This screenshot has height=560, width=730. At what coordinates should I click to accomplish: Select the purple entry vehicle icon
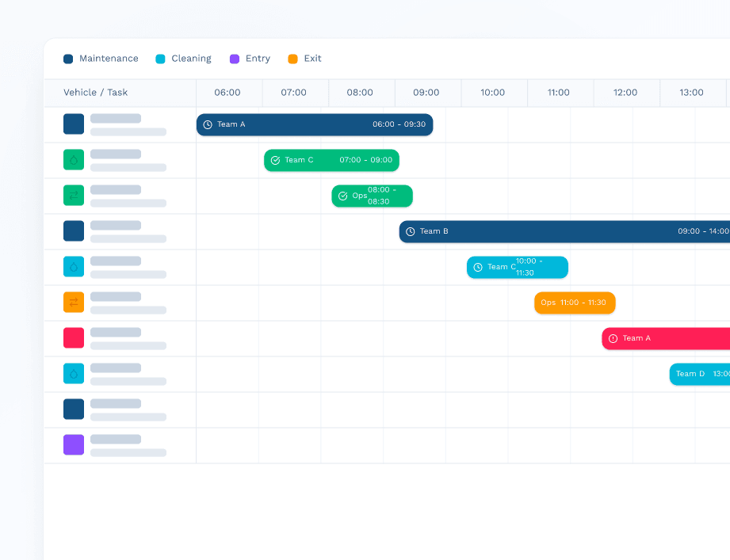pyautogui.click(x=74, y=444)
